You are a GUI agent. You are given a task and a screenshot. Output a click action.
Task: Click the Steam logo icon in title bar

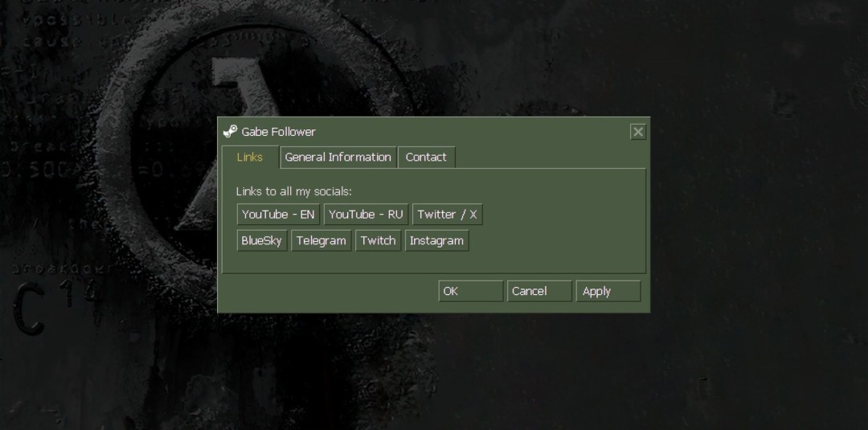coord(230,132)
